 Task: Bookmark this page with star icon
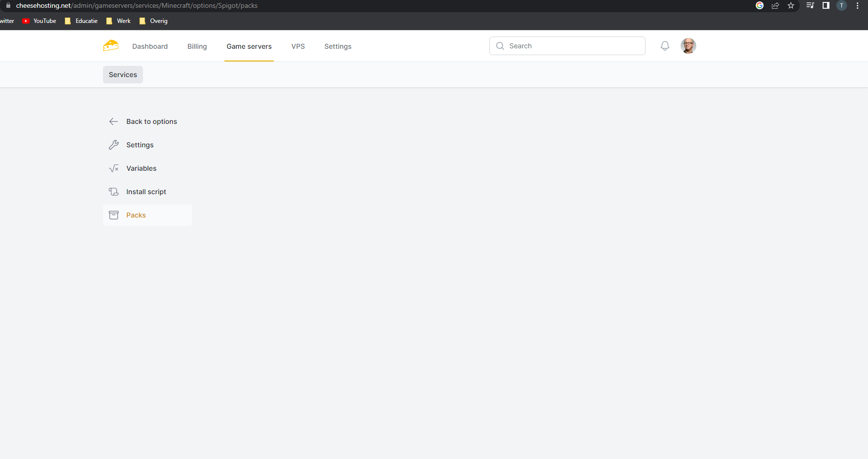click(791, 6)
